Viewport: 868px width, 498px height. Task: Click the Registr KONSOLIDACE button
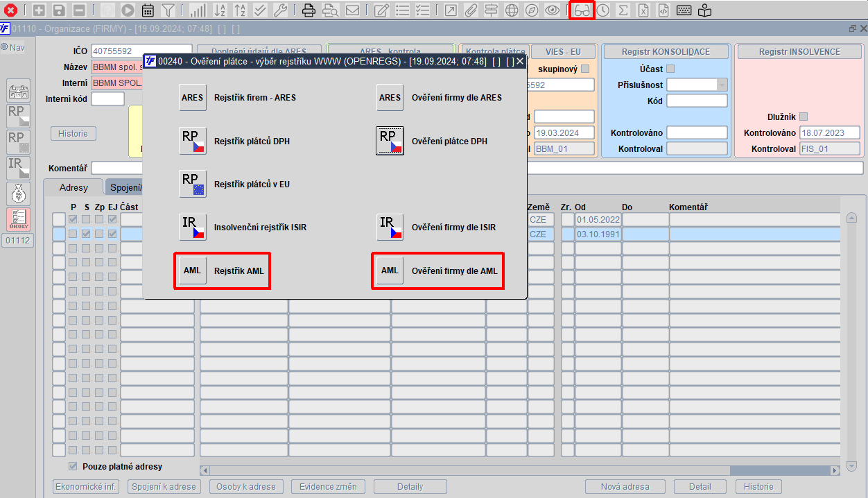[x=666, y=52]
